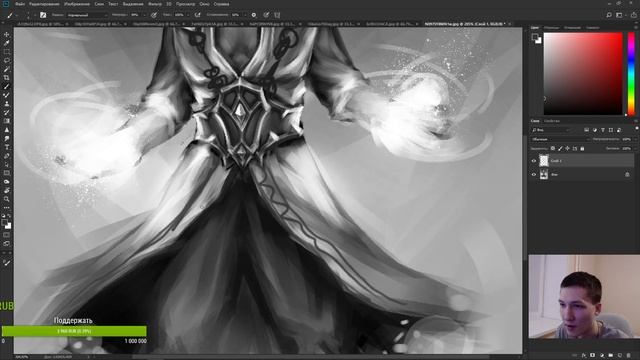Filter layers by smart object icon
The width and height of the screenshot is (640, 360).
click(619, 130)
